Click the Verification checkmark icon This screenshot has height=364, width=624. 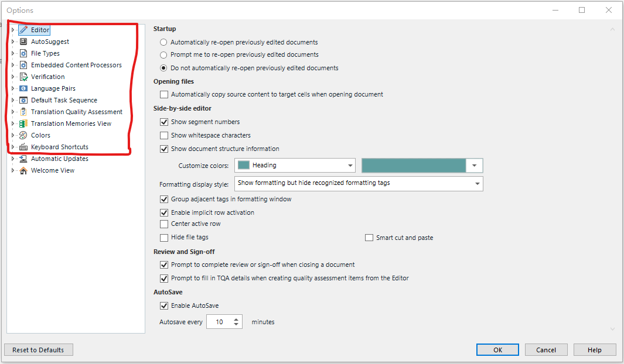[x=23, y=77]
